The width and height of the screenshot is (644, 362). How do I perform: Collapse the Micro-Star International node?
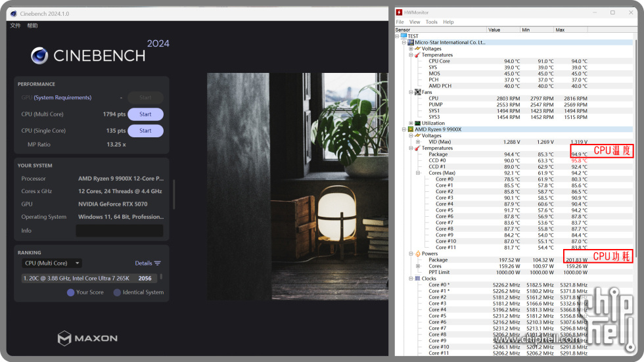(x=404, y=42)
